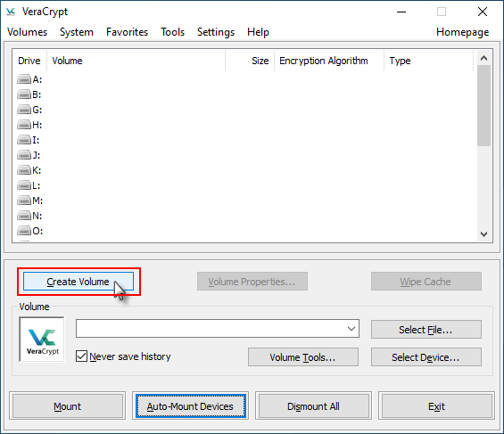The image size is (504, 434).
Task: Select the "A:" drive letter text
Action: (37, 79)
